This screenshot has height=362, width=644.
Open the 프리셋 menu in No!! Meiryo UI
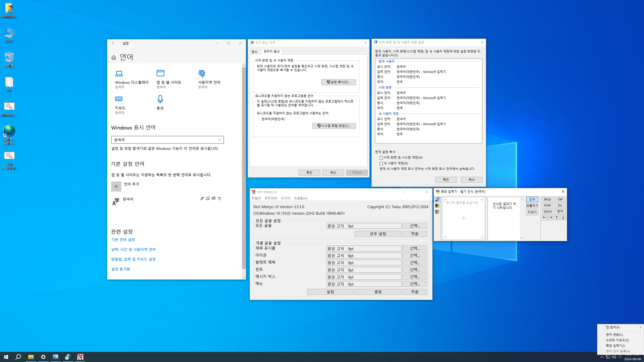pyautogui.click(x=271, y=198)
